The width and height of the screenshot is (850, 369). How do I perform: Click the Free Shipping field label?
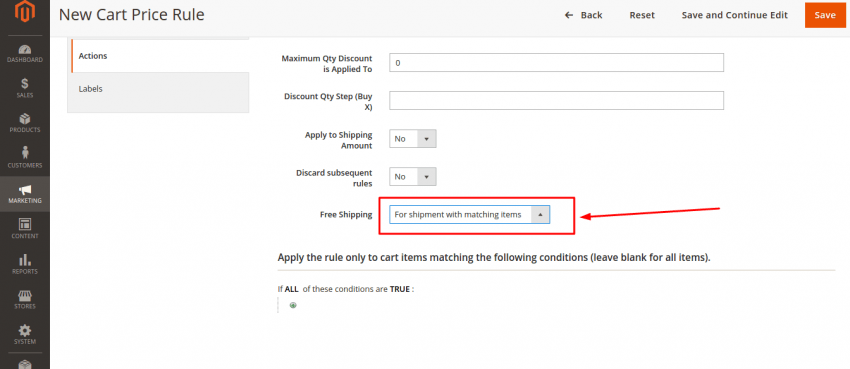pyautogui.click(x=346, y=215)
